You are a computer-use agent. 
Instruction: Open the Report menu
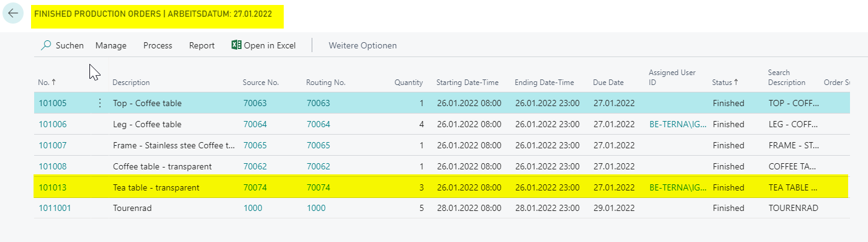pos(202,45)
